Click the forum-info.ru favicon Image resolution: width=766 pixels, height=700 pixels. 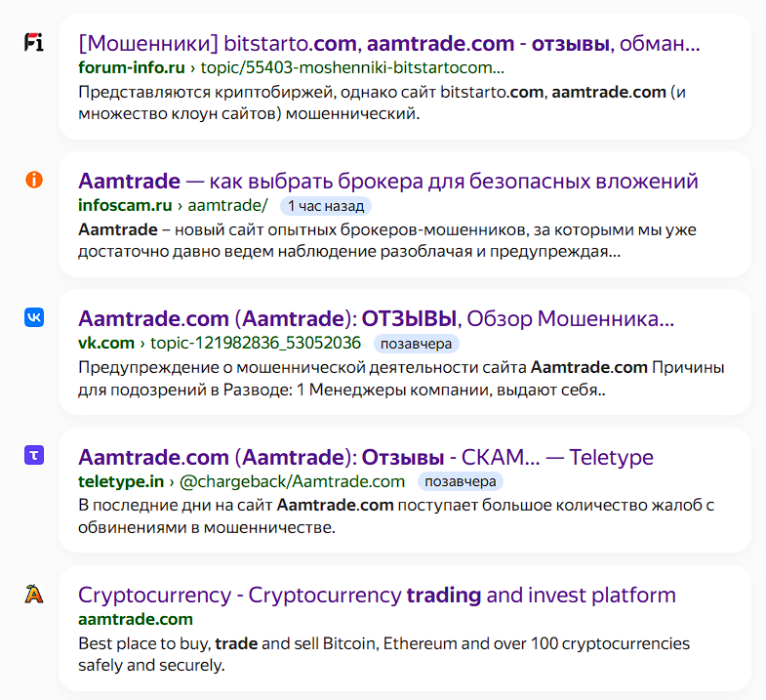pyautogui.click(x=34, y=42)
